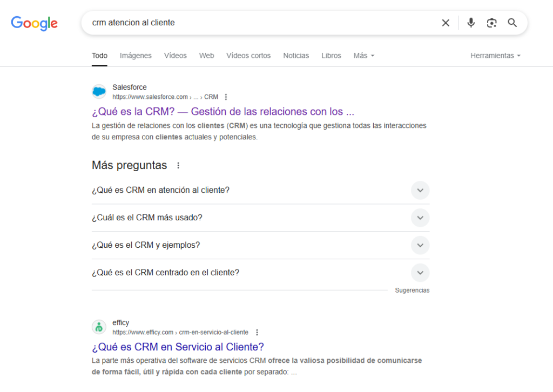This screenshot has width=553, height=392.
Task: Switch to the Imágenes tab
Action: (136, 56)
